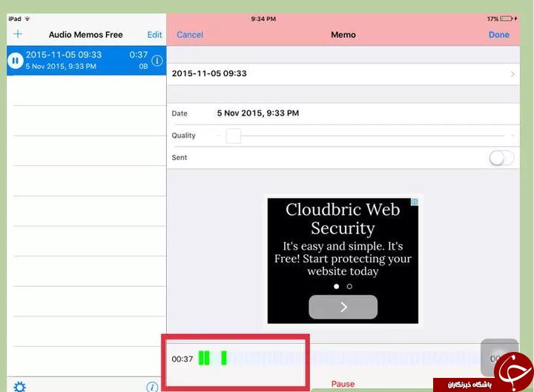This screenshot has width=534, height=392.
Task: Click the 0:37 duration in memo list
Action: tap(139, 55)
